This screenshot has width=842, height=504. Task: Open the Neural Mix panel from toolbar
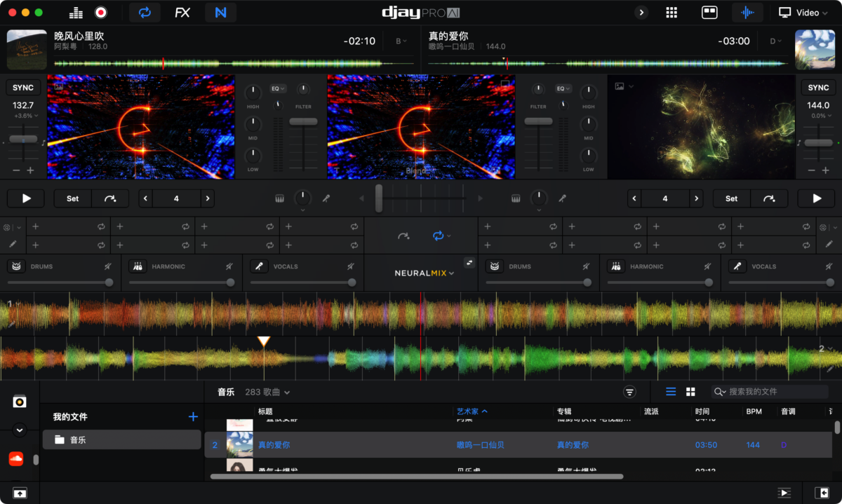220,13
